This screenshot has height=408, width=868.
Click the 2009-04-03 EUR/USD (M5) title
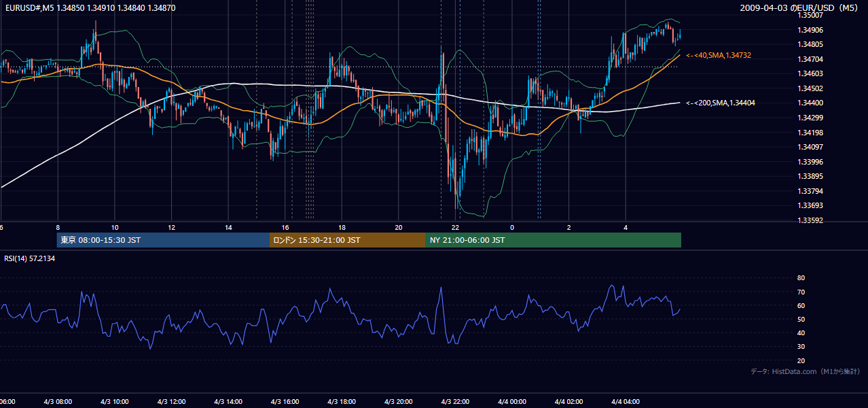click(800, 8)
